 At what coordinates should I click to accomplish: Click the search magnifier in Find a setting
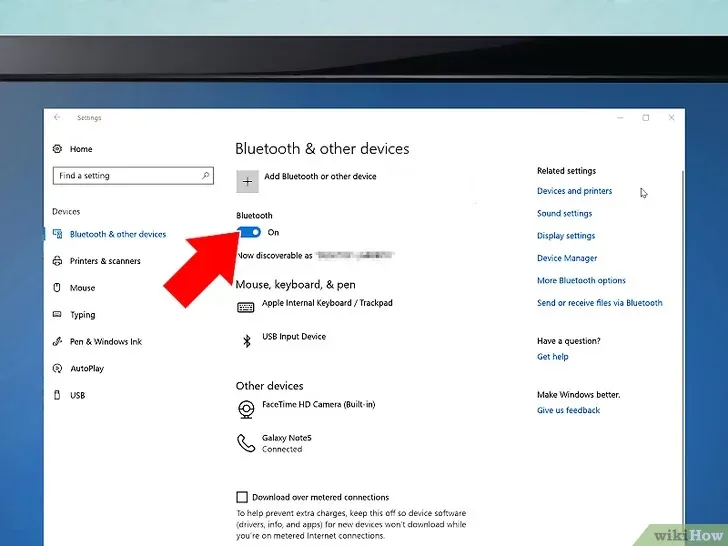[206, 176]
